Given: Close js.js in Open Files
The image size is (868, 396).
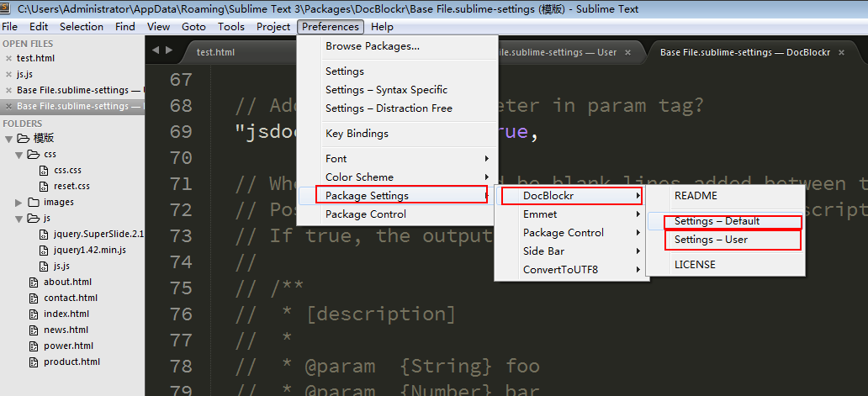Looking at the screenshot, I should click(x=8, y=75).
